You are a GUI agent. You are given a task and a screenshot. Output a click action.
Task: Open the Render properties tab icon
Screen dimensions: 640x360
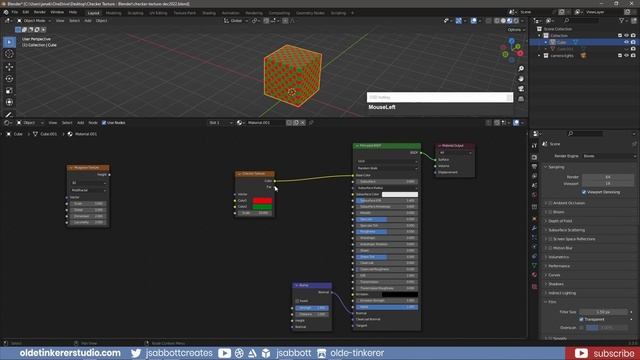(x=534, y=157)
